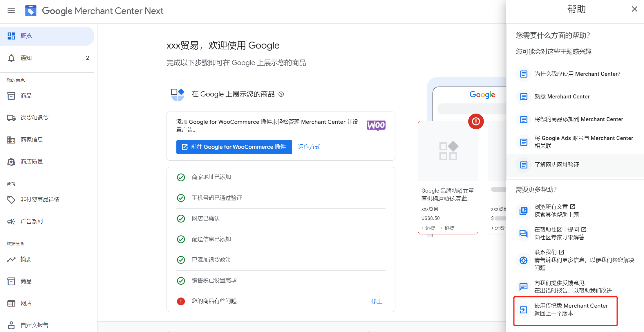Click the 您的商品有些问题 text
The image size is (644, 332).
point(214,301)
